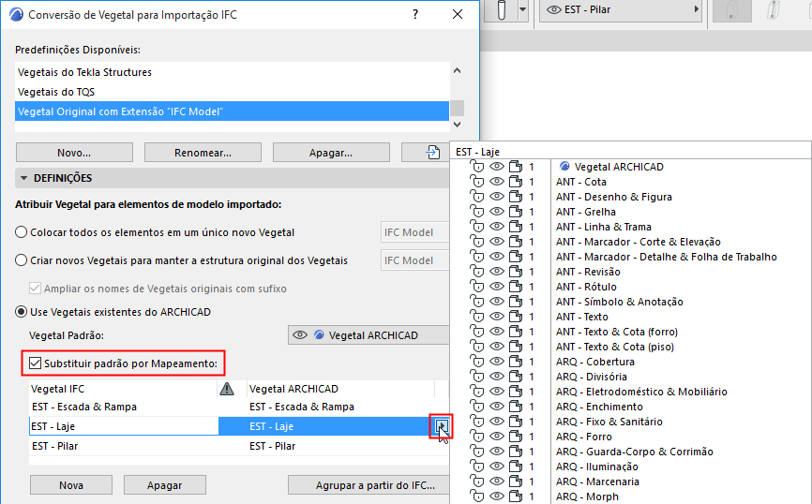Select 'Vegetal Original com Extensão IFC Model' predefinition
Image resolution: width=812 pixels, height=504 pixels.
point(232,111)
